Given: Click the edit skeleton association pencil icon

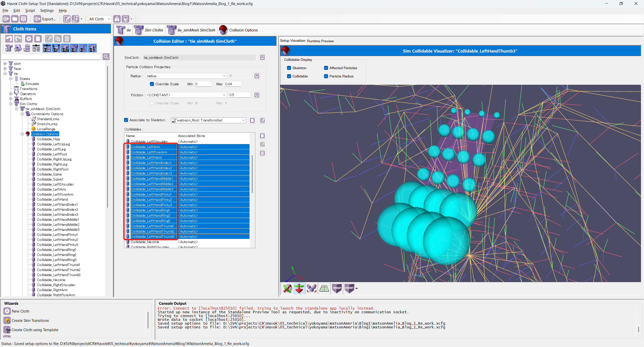Looking at the screenshot, I should [262, 120].
